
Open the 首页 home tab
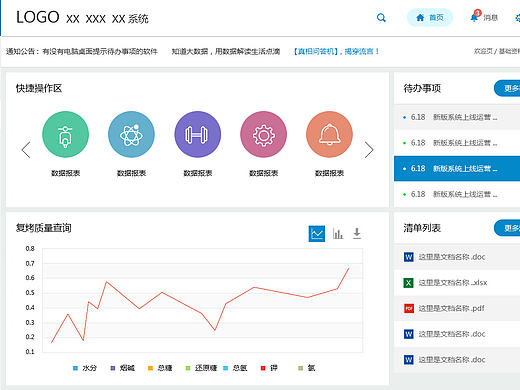tap(430, 18)
